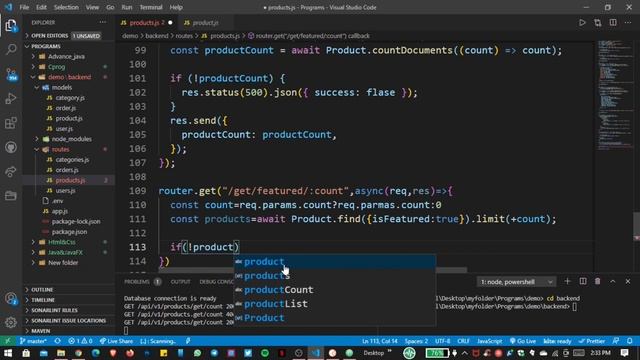
Task: Click the notifications bell in status bar
Action: (x=630, y=341)
